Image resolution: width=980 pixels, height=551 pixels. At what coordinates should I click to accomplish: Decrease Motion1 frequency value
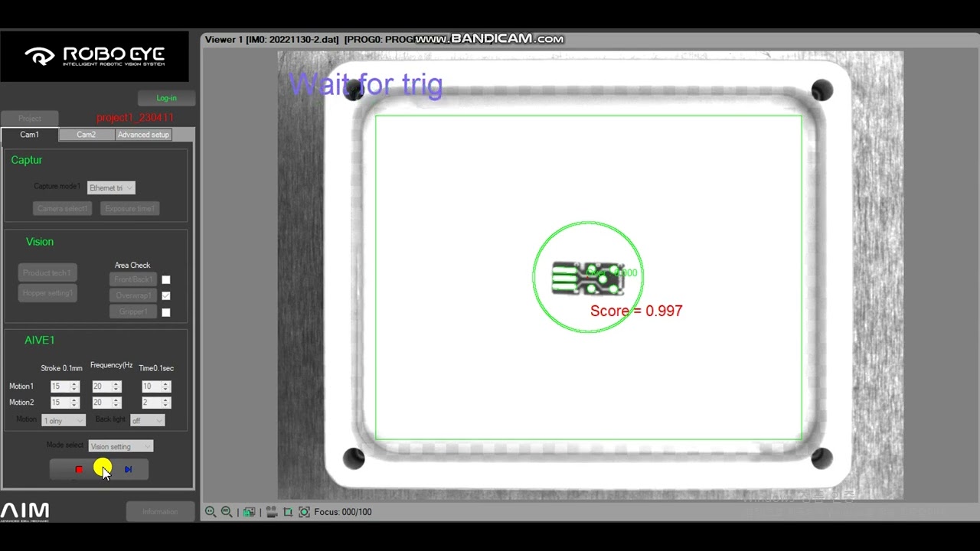coord(116,390)
